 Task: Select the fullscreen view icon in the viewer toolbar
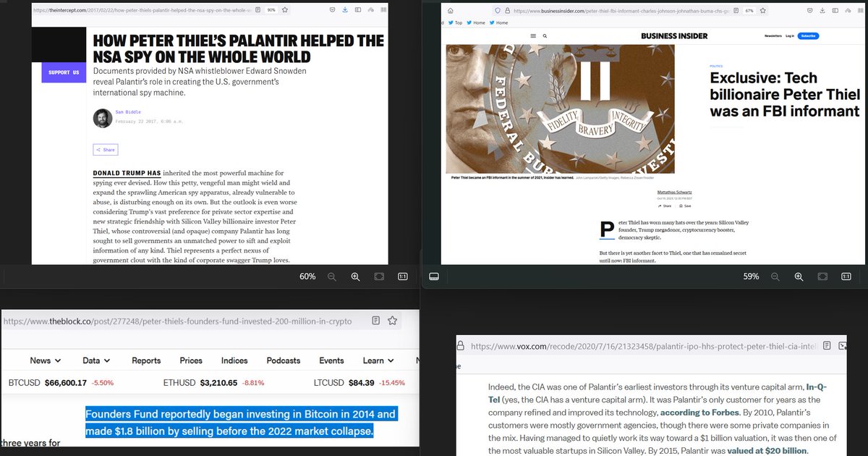[x=379, y=276]
